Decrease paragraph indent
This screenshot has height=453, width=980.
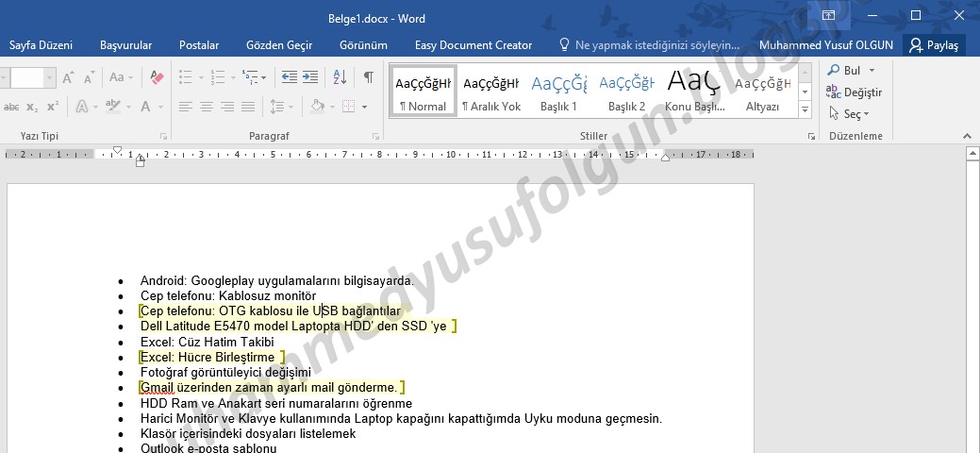point(290,77)
